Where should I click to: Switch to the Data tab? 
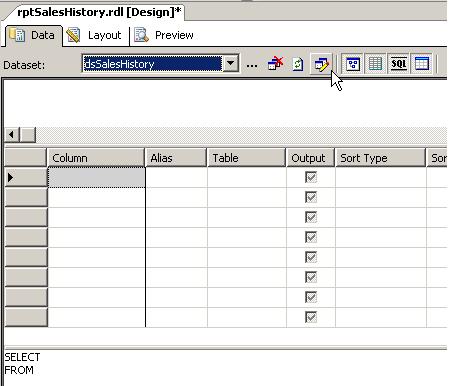[33, 35]
